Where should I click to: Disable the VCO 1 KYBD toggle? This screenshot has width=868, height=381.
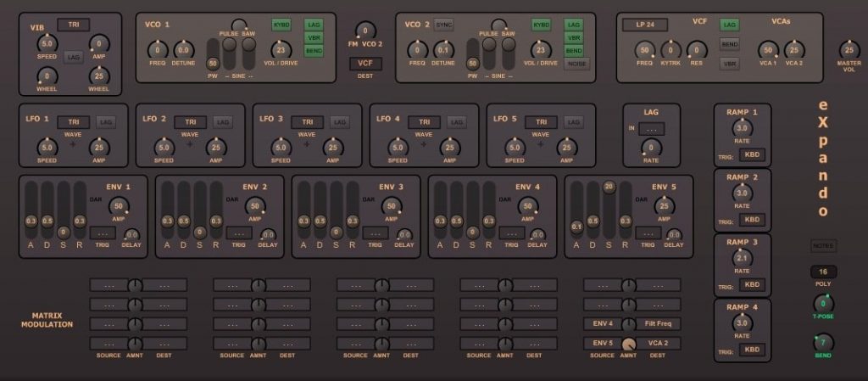coord(281,25)
